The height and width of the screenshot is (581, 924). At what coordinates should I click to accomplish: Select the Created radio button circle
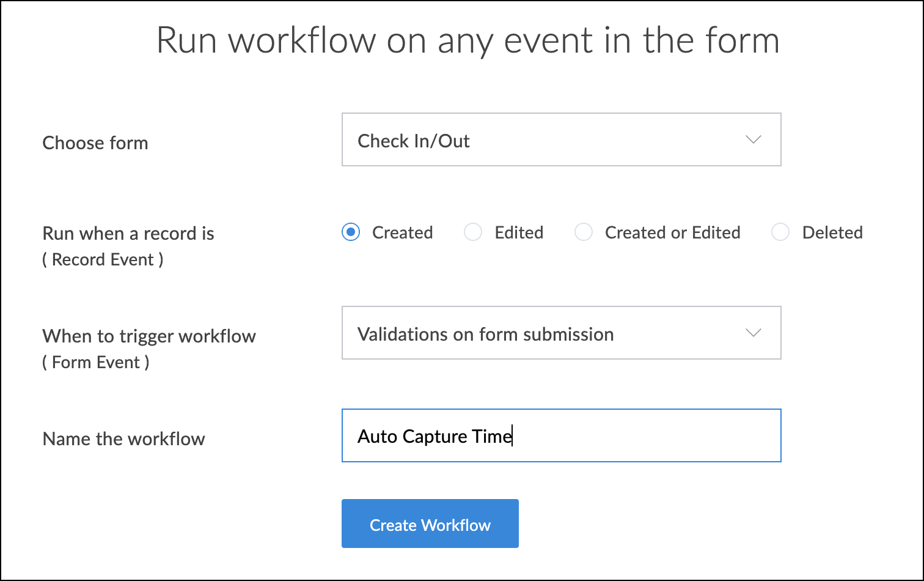351,232
